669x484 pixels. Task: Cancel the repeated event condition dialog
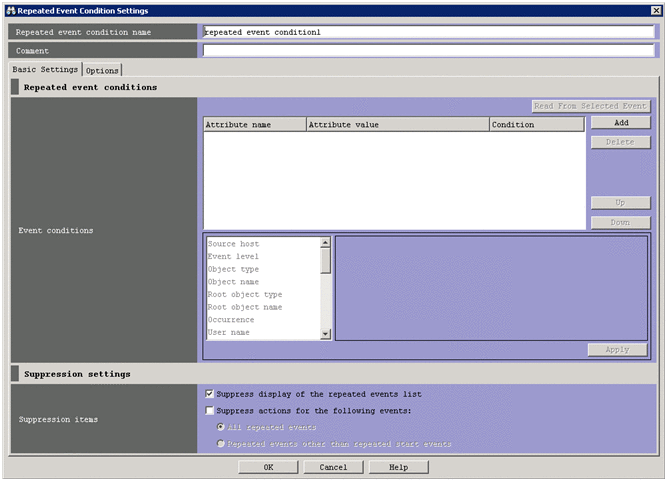pos(333,467)
